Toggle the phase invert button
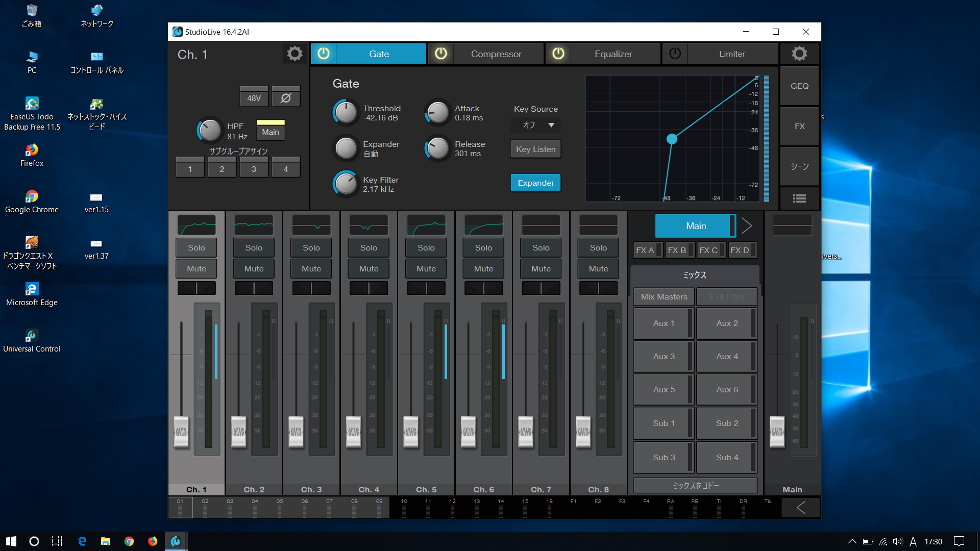This screenshot has height=551, width=980. tap(286, 98)
